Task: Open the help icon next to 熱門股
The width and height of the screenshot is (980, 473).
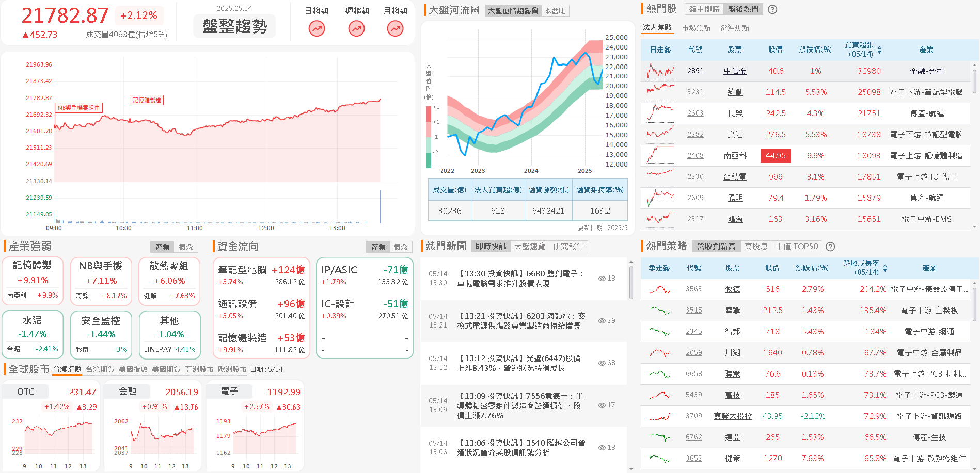Action: 772,9
